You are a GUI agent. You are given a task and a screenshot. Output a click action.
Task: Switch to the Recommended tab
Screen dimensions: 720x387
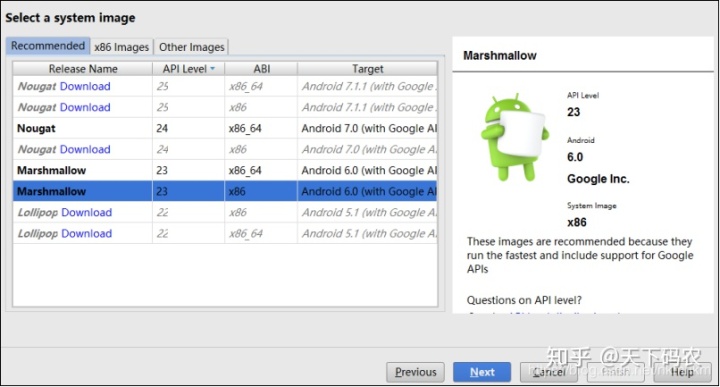pos(48,46)
